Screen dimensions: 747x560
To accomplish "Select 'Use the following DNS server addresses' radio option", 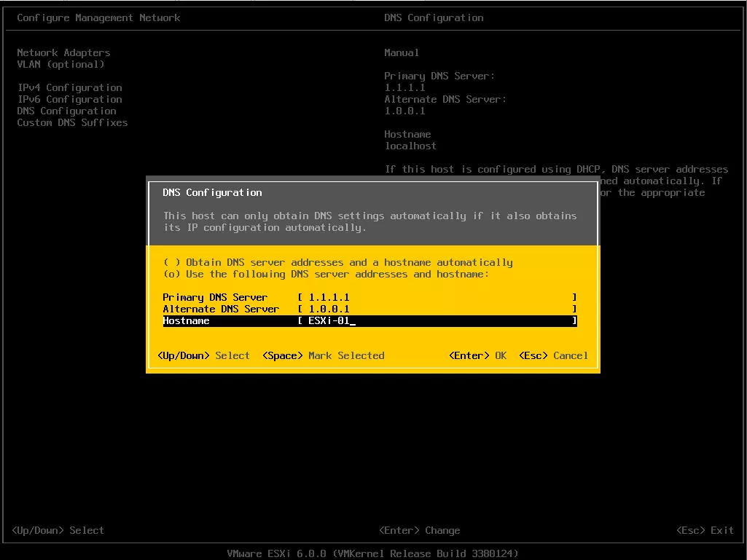I will pyautogui.click(x=326, y=275).
